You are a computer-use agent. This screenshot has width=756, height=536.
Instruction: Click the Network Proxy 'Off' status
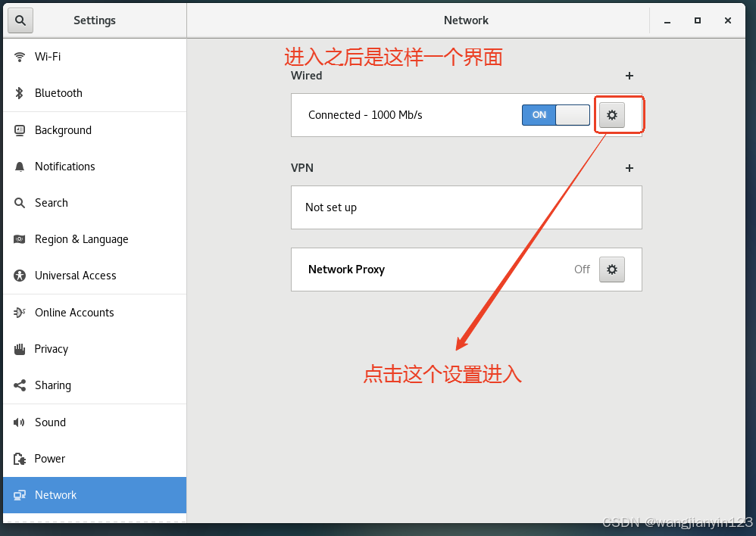[582, 270]
